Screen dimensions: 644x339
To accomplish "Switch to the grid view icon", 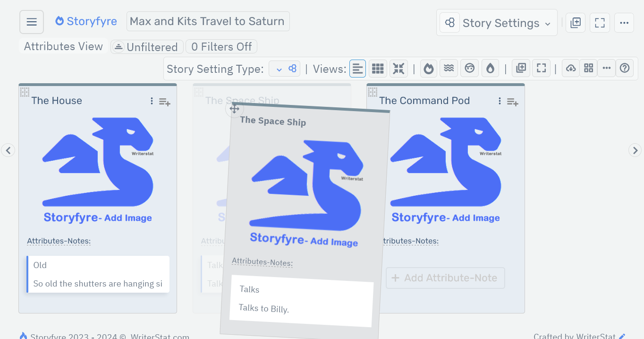I will 378,68.
